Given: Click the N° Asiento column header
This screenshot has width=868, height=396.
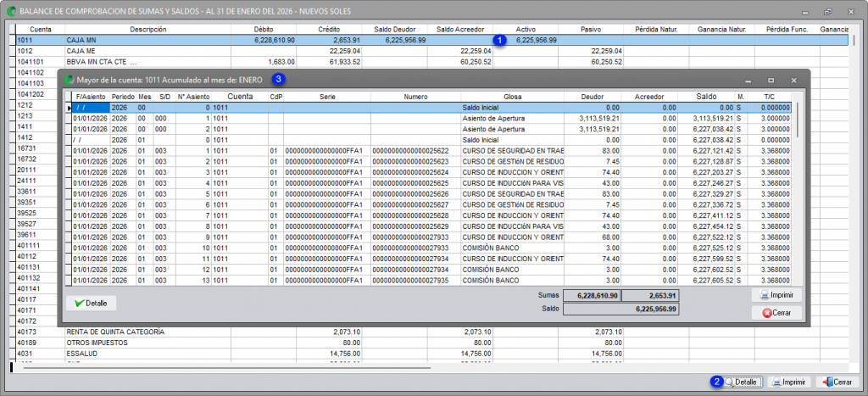Looking at the screenshot, I should click(x=194, y=97).
